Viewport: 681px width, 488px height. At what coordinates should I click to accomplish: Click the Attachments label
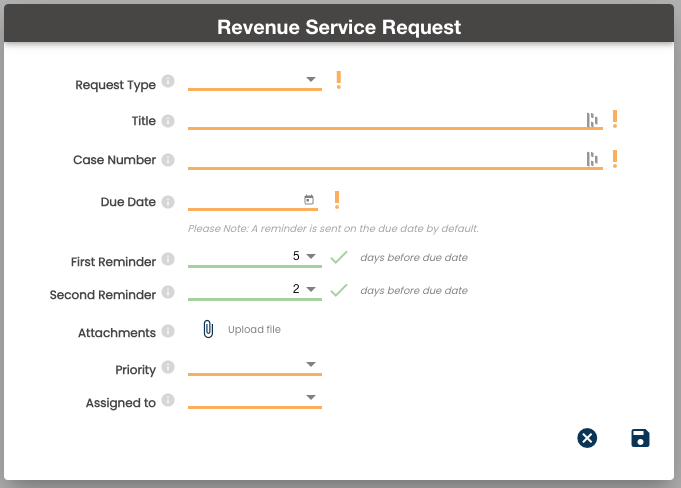(x=117, y=333)
